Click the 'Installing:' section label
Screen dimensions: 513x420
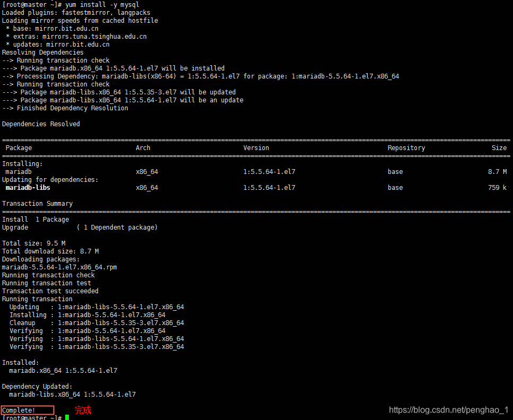22,164
